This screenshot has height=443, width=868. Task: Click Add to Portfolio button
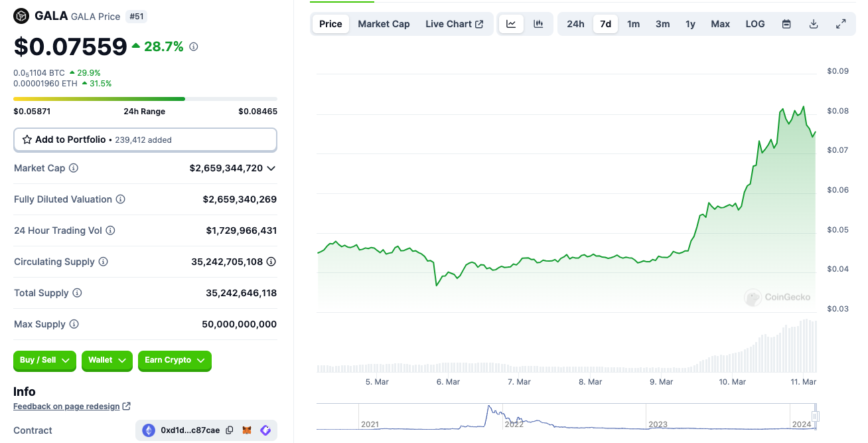[x=145, y=139]
